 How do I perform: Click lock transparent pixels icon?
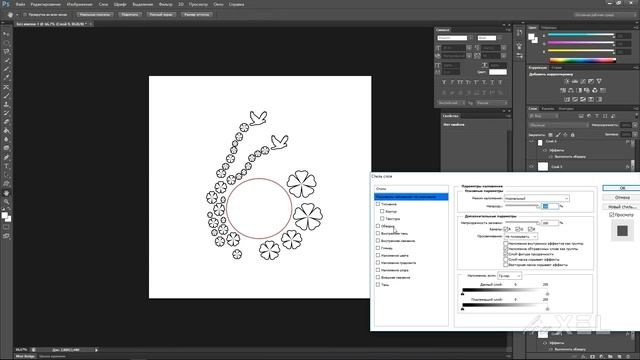coord(550,134)
